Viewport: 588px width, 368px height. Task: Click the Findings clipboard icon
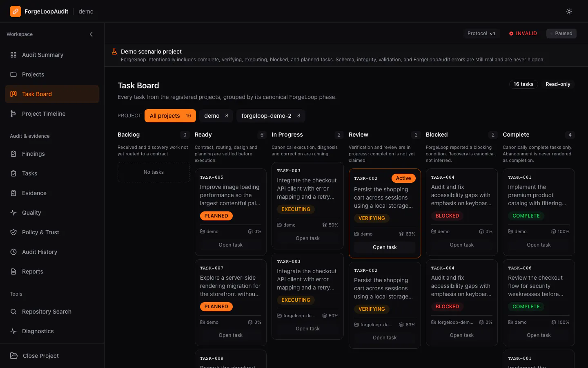tap(13, 154)
